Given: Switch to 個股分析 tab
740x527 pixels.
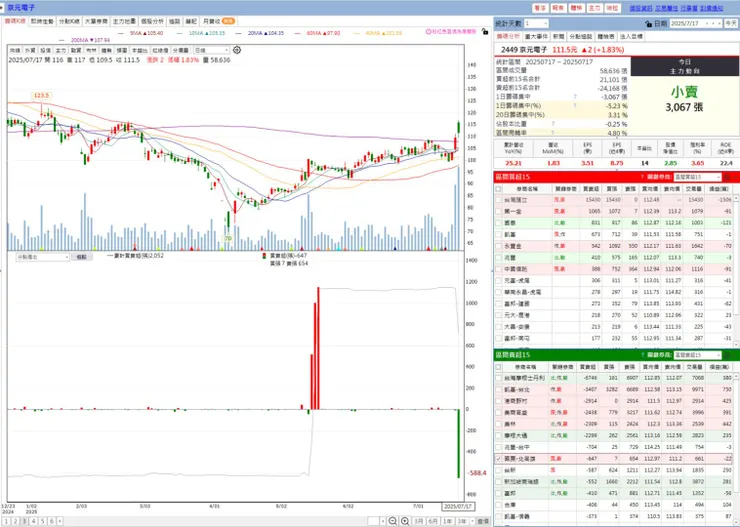Looking at the screenshot, I should pyautogui.click(x=152, y=21).
